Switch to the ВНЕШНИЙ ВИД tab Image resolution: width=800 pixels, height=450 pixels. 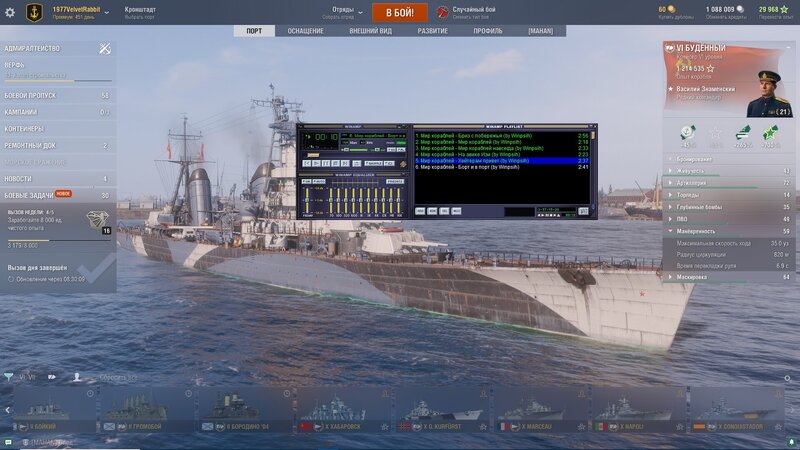tap(370, 31)
